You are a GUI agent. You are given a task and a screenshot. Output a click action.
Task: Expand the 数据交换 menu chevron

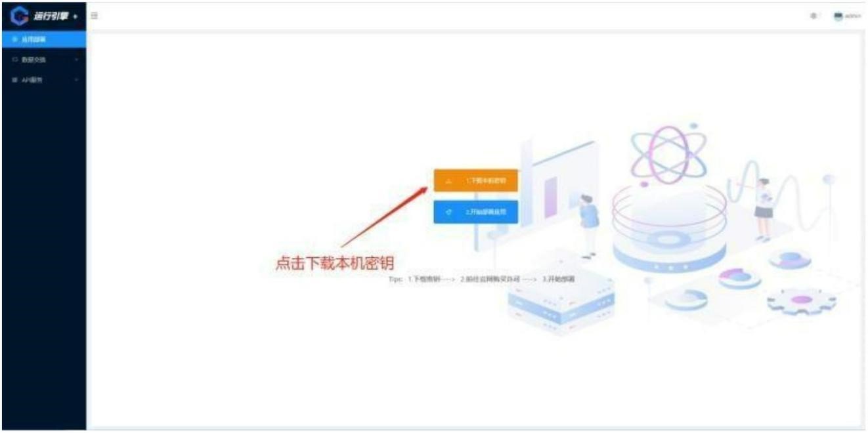coord(76,60)
